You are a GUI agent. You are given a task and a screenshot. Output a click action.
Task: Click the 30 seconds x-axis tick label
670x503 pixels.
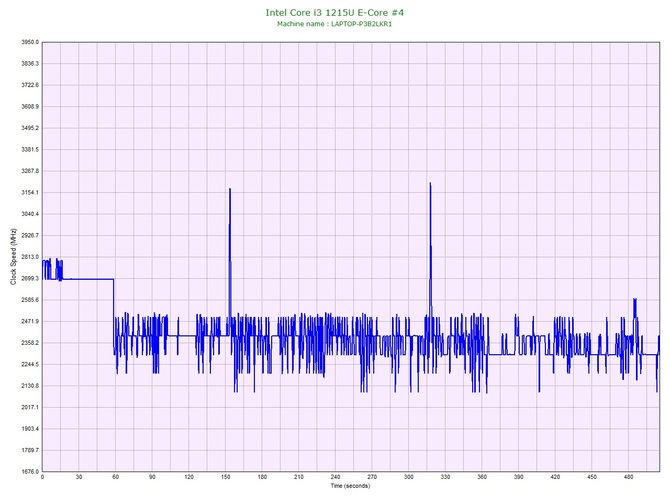click(x=79, y=477)
